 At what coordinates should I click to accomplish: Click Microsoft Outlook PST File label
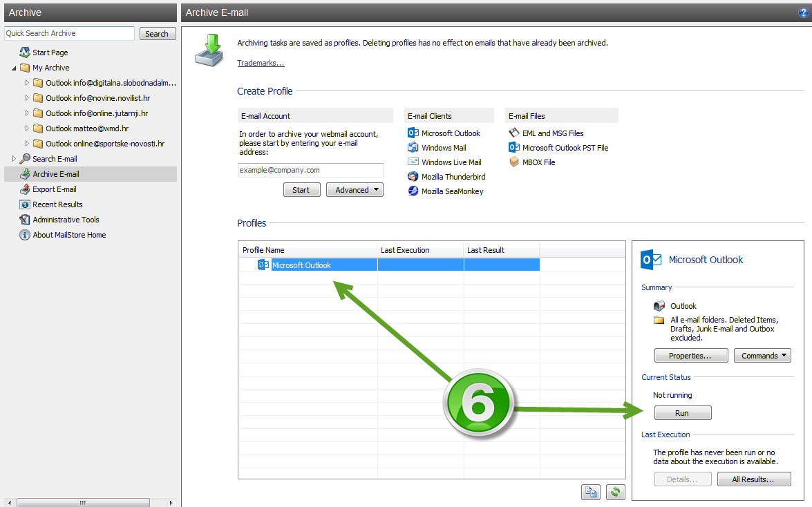tap(565, 148)
